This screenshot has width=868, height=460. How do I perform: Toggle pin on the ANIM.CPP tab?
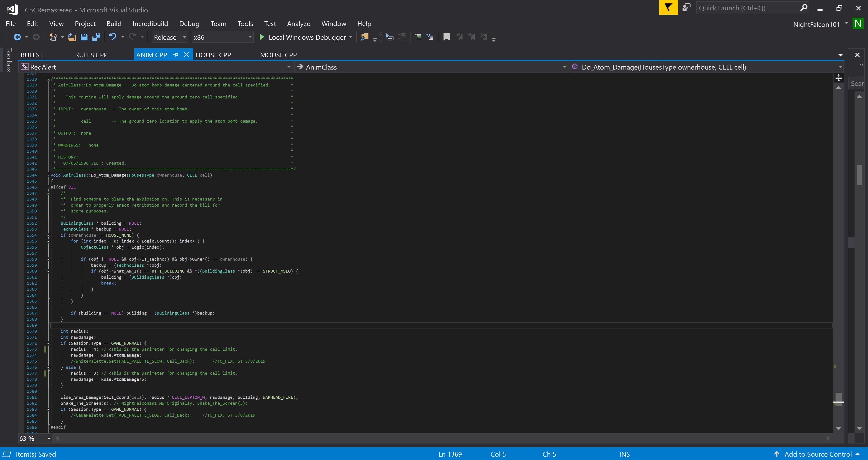[176, 55]
